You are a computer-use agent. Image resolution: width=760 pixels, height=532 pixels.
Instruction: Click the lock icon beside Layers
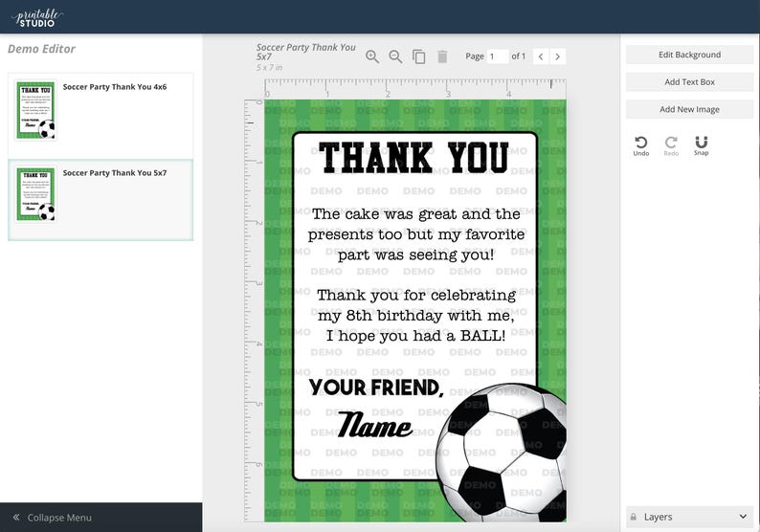pos(633,517)
